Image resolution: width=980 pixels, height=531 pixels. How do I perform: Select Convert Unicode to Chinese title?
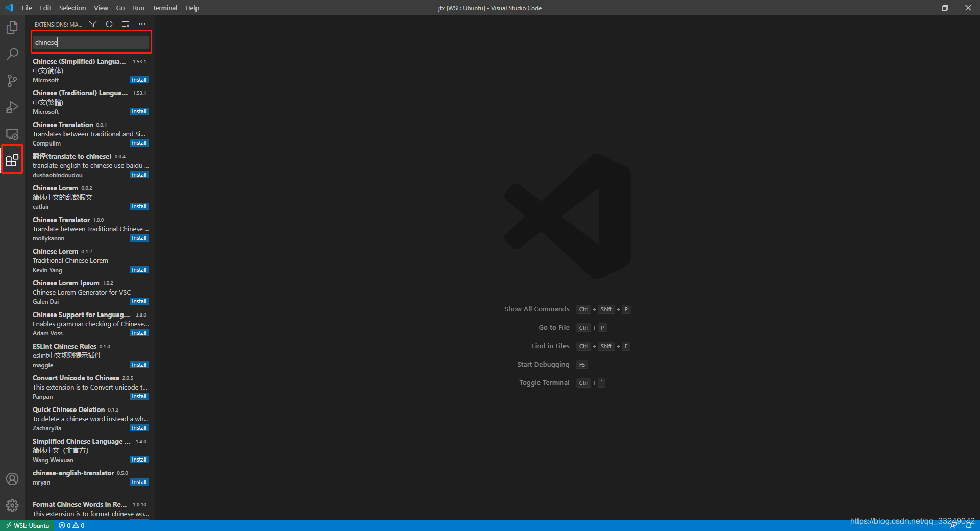[x=76, y=378]
